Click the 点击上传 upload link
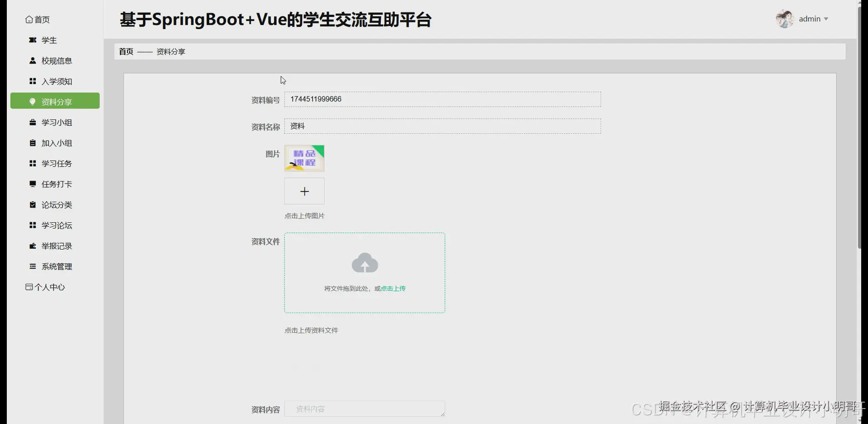 point(393,288)
